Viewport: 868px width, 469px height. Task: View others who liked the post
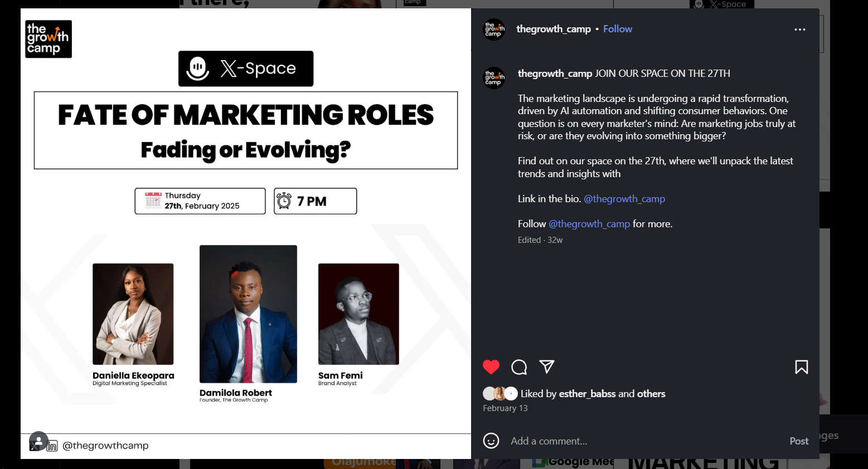pyautogui.click(x=651, y=394)
